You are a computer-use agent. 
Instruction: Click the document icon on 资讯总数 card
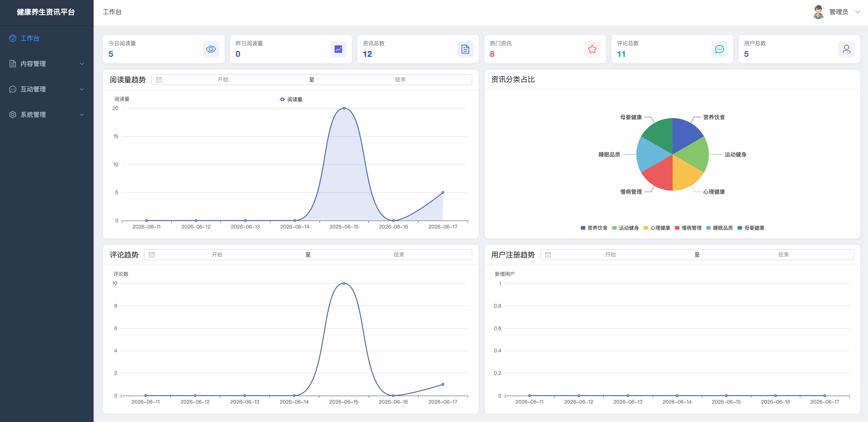465,49
